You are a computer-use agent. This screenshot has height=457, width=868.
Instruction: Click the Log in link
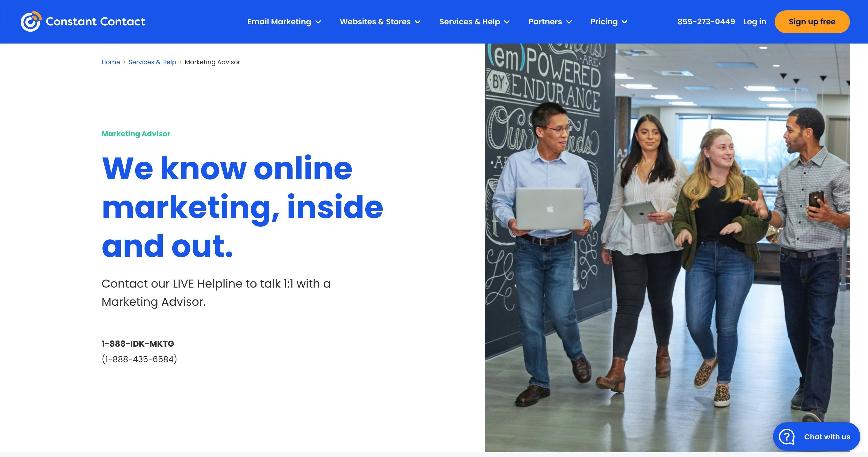coord(755,22)
